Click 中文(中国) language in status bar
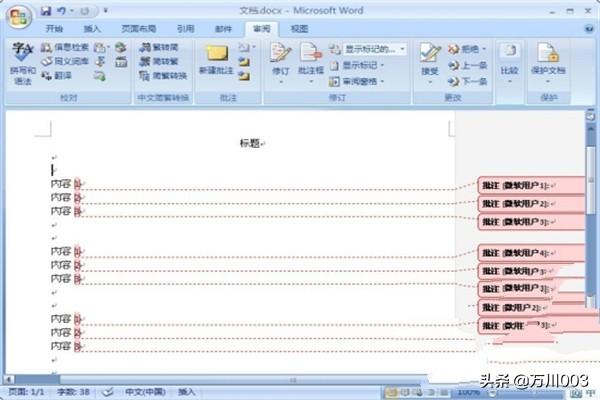The image size is (600, 400). (x=145, y=392)
